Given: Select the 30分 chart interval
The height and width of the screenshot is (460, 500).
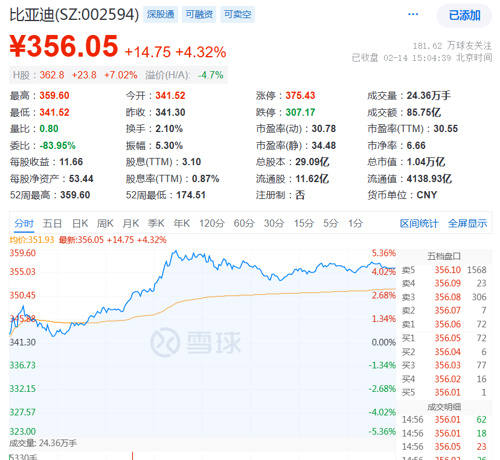Looking at the screenshot, I should [x=274, y=223].
